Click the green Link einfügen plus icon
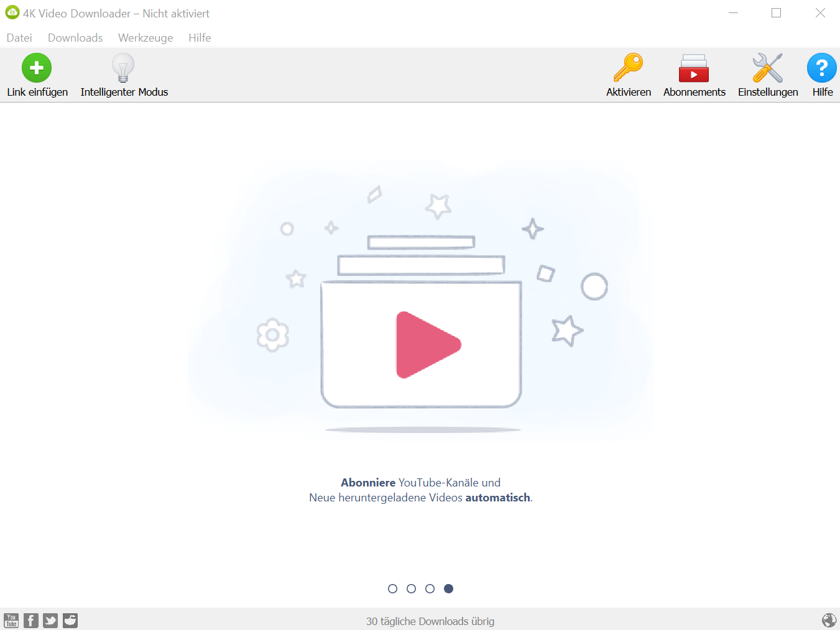Image resolution: width=840 pixels, height=630 pixels. (x=37, y=68)
